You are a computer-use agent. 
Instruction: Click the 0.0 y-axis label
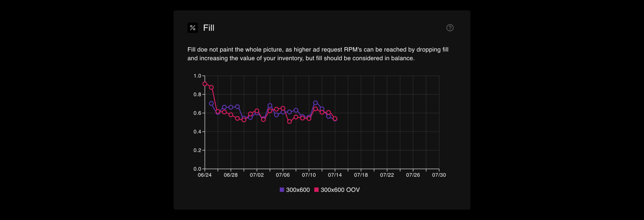197,169
